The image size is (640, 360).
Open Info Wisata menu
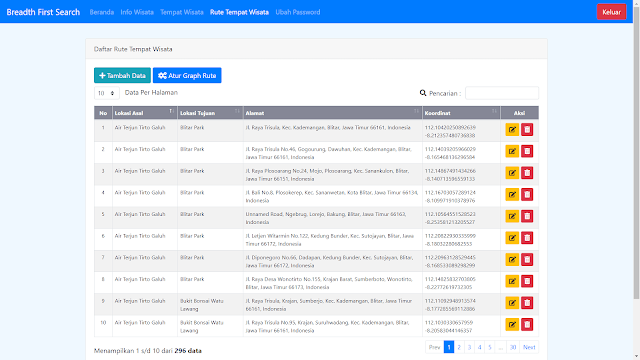click(137, 12)
